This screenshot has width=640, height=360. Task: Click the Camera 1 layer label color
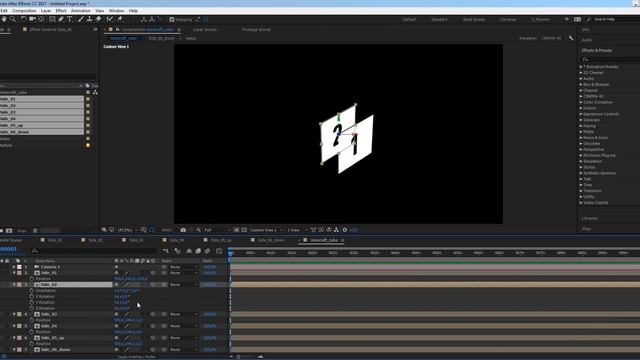19,267
